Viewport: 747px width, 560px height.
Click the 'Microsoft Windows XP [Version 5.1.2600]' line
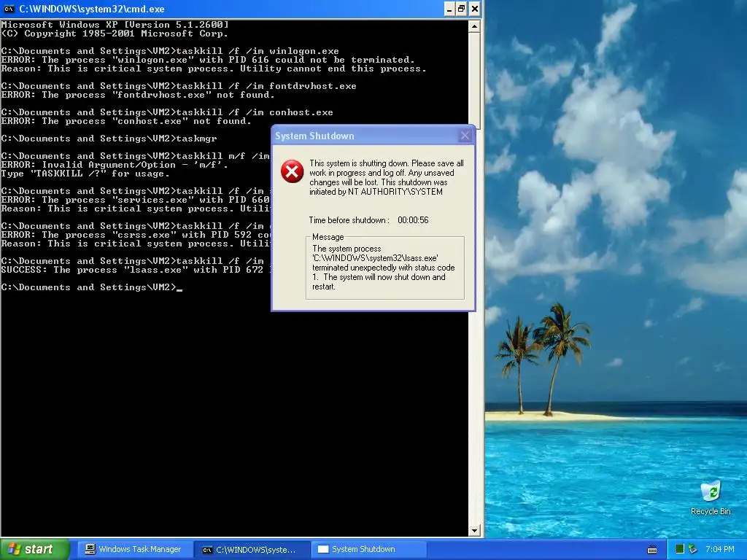[x=115, y=25]
